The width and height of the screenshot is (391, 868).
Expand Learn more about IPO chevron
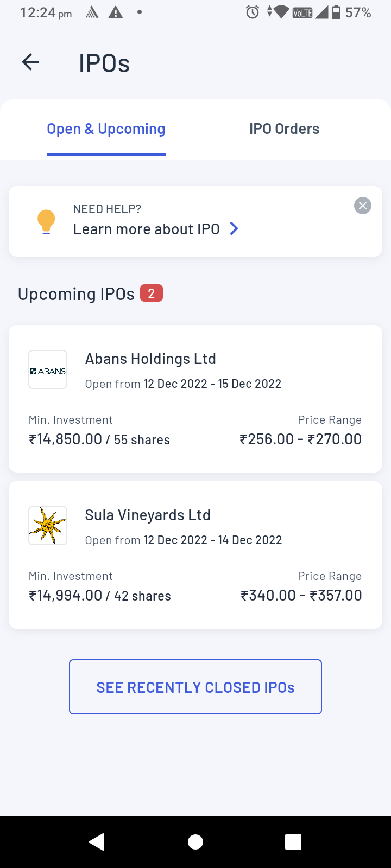(x=234, y=229)
